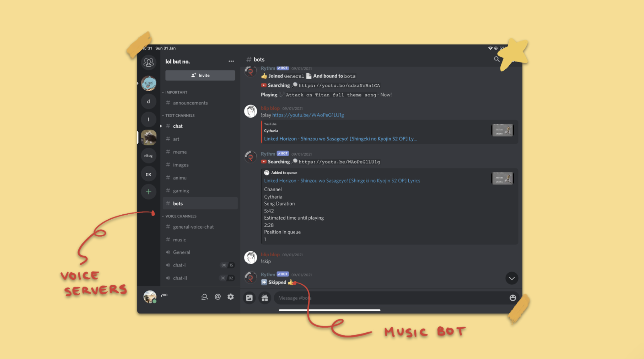Switch to the announcements channel
The height and width of the screenshot is (359, 644).
[190, 103]
